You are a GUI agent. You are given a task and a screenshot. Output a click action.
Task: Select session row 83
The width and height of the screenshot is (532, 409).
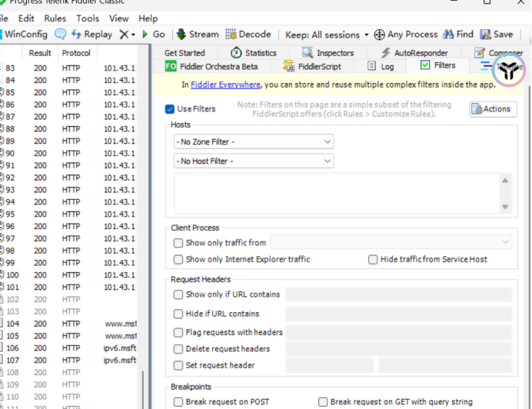click(68, 68)
